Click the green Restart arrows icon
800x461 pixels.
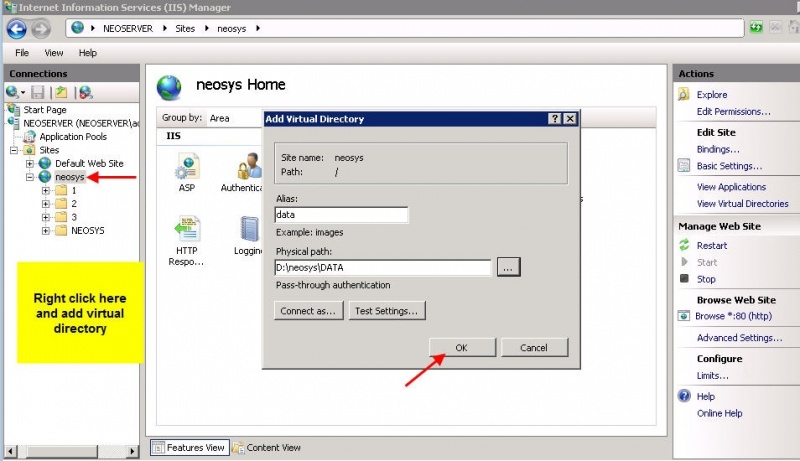684,245
